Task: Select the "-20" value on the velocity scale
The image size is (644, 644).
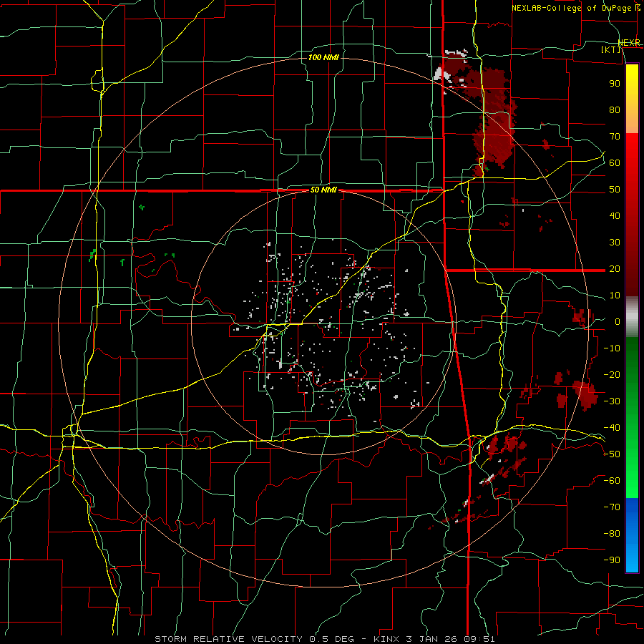Action: click(x=612, y=374)
